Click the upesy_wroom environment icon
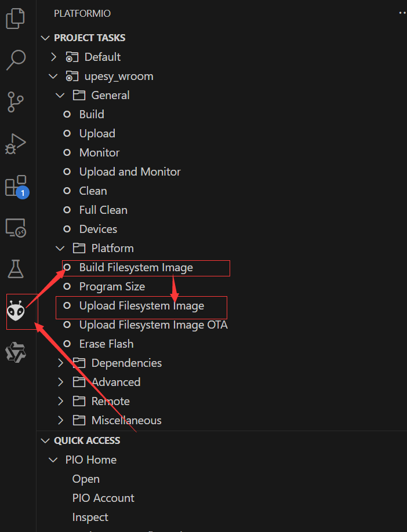 pos(72,76)
